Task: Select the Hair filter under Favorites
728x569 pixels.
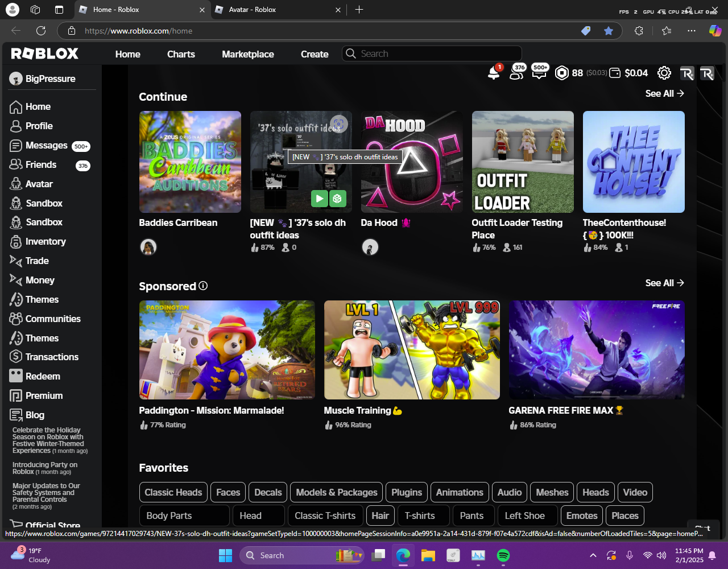Action: click(380, 516)
